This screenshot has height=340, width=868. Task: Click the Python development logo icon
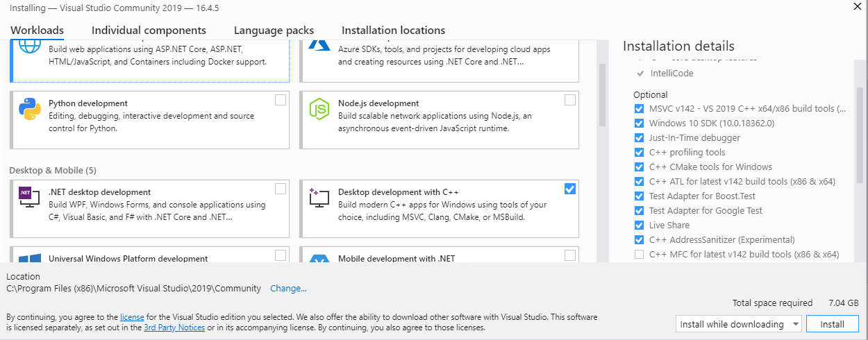coord(30,109)
